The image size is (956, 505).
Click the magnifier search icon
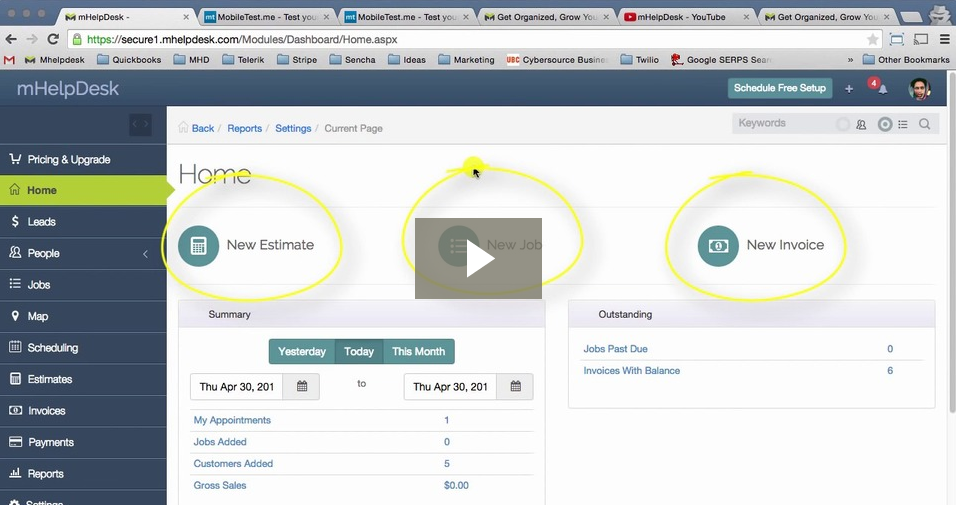click(x=924, y=124)
